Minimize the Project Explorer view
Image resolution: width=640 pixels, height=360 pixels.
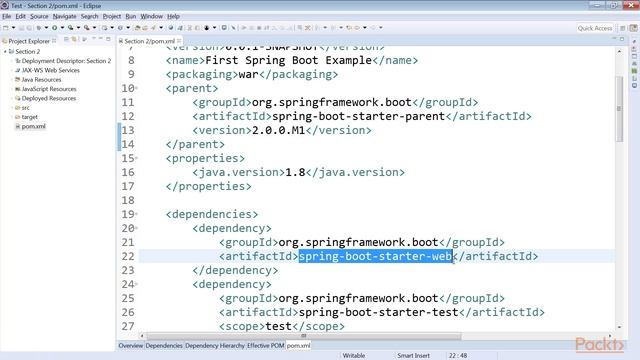(100, 39)
